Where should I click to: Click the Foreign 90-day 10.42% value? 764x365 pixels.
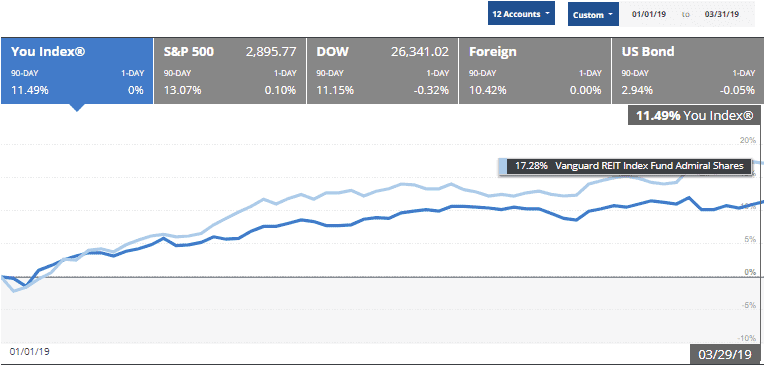pos(488,90)
